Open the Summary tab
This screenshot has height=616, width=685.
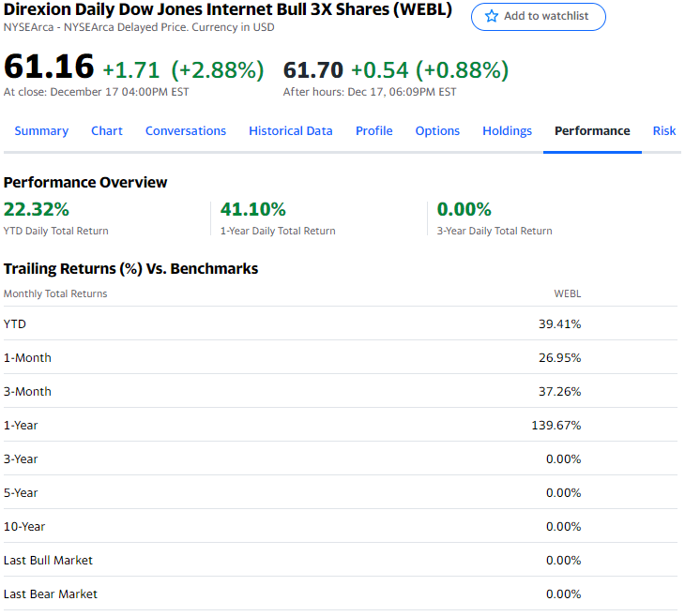pos(41,131)
